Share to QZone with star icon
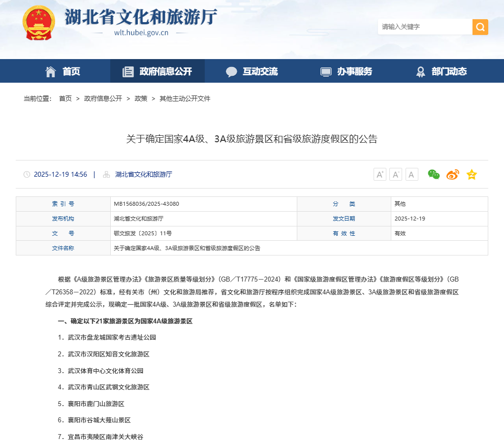Screen dimensions: 504x443 tap(472, 174)
